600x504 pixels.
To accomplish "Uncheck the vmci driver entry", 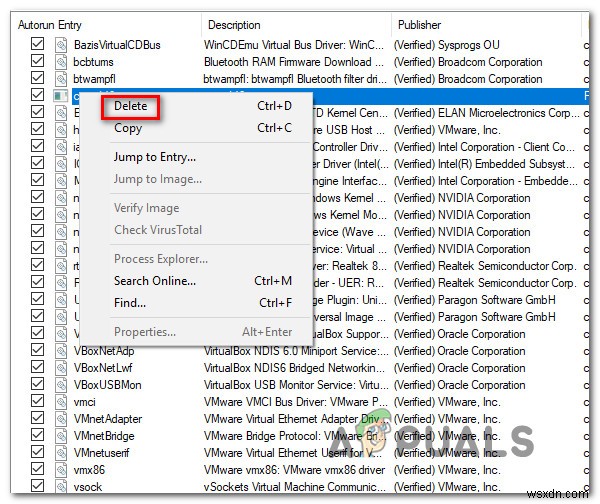I will click(x=38, y=401).
